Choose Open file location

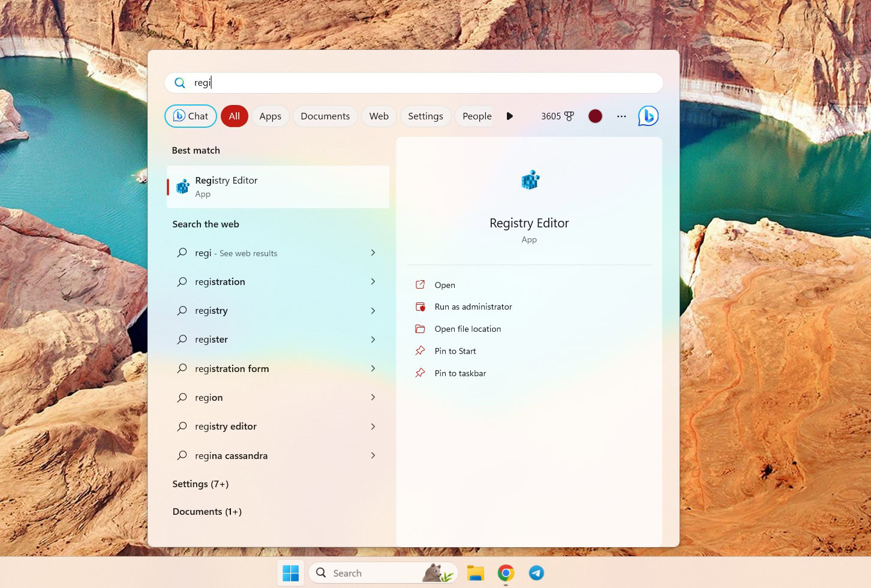(468, 329)
